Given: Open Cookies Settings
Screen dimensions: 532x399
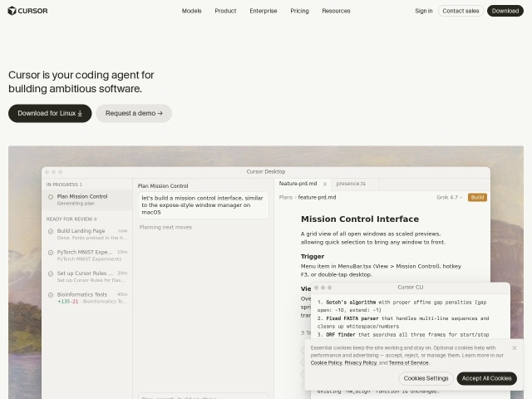Looking at the screenshot, I should [426, 378].
